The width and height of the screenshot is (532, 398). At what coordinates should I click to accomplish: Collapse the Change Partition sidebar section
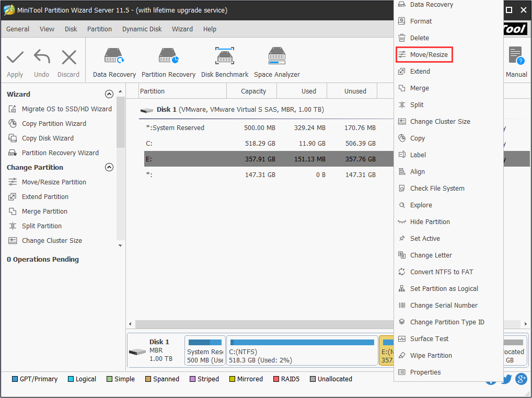pos(109,167)
